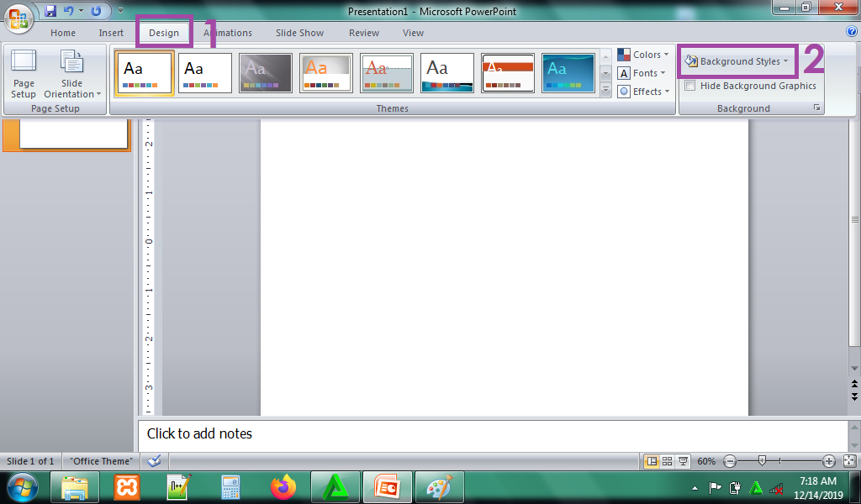The image size is (861, 504).
Task: Open the theme Fonts dropdown
Action: (x=643, y=73)
